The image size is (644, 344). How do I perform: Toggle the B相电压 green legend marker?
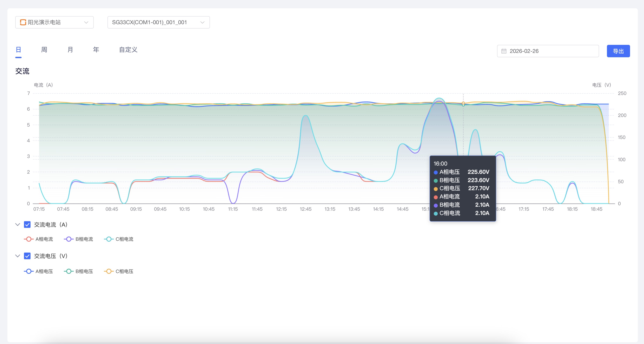[x=69, y=271]
